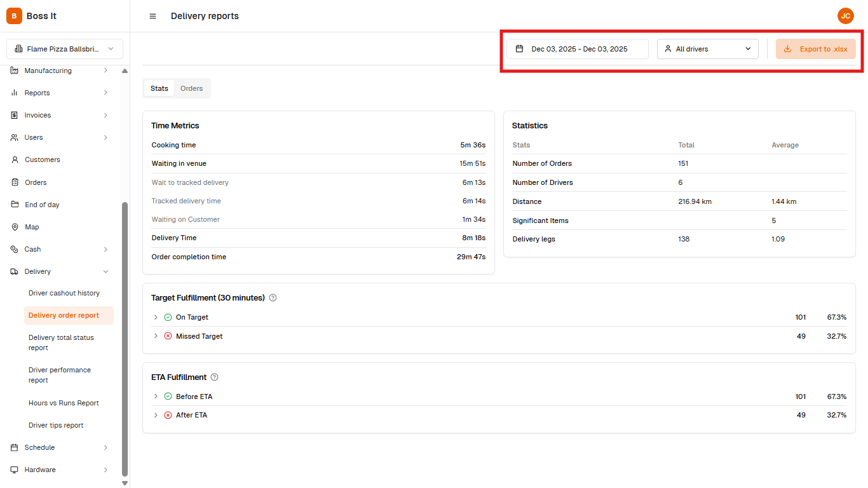Select the Stats tab
Screen dimensions: 868x488
click(x=159, y=88)
